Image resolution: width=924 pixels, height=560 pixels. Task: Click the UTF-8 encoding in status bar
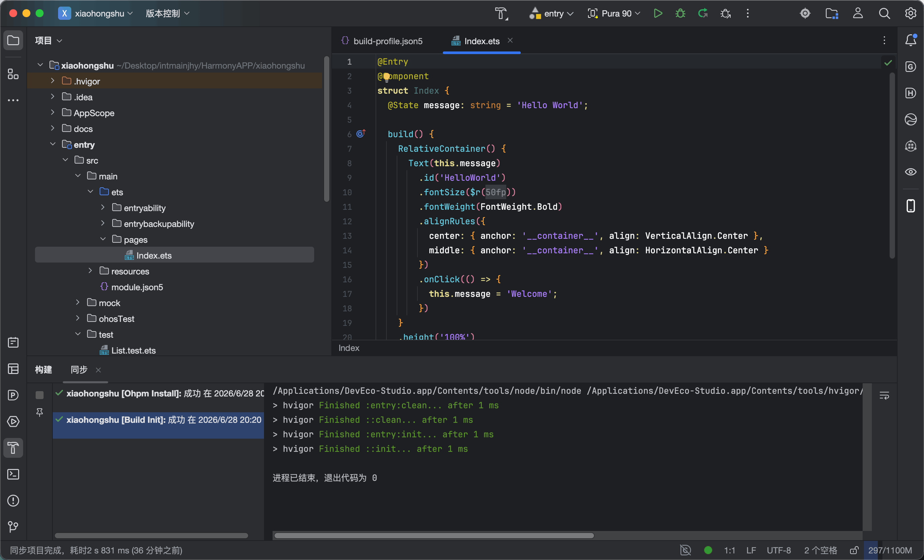click(779, 550)
